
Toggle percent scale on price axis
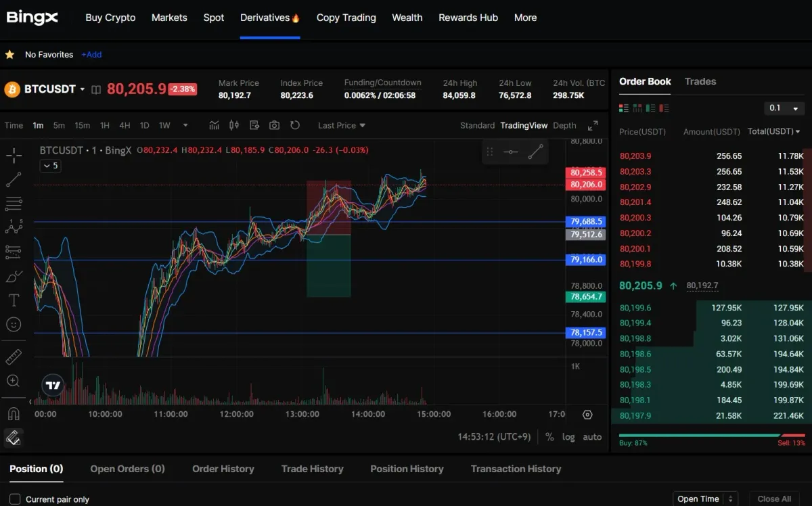pyautogui.click(x=549, y=437)
